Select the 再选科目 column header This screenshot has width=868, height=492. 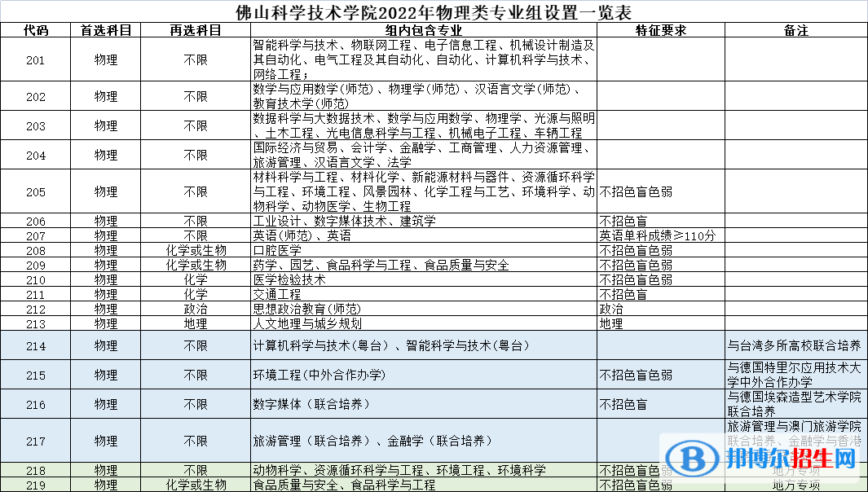pyautogui.click(x=196, y=30)
